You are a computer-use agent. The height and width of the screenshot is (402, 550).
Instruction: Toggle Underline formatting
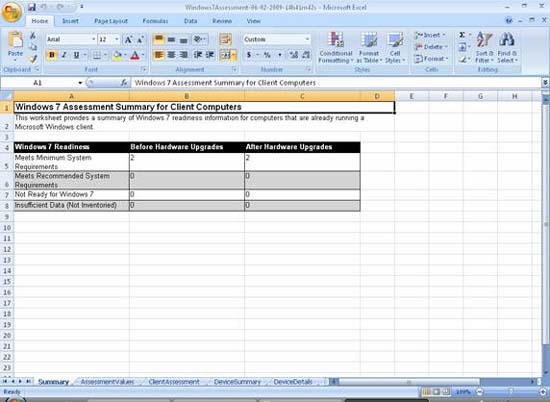click(x=76, y=55)
